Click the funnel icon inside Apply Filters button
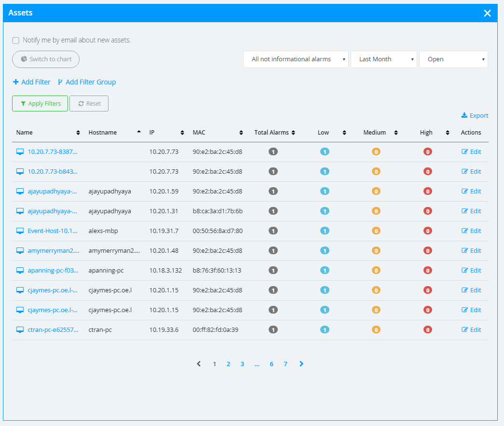The width and height of the screenshot is (504, 426). (24, 103)
